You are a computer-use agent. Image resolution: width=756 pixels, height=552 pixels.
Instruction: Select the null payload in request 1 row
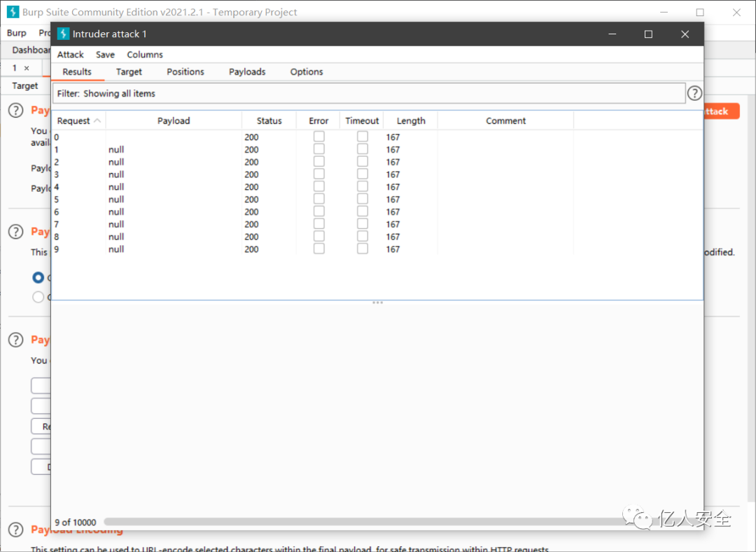click(x=116, y=150)
